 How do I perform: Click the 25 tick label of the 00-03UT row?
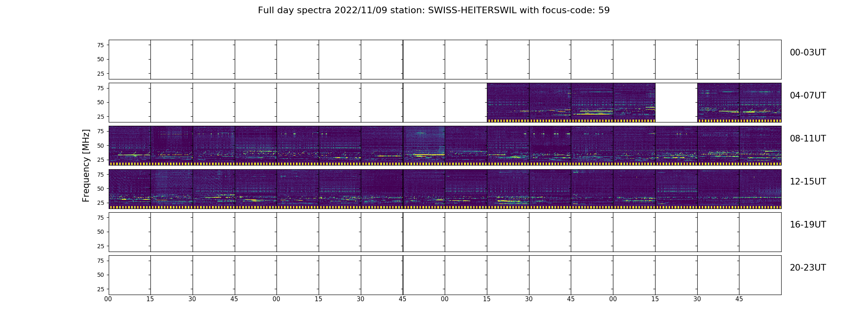point(100,74)
